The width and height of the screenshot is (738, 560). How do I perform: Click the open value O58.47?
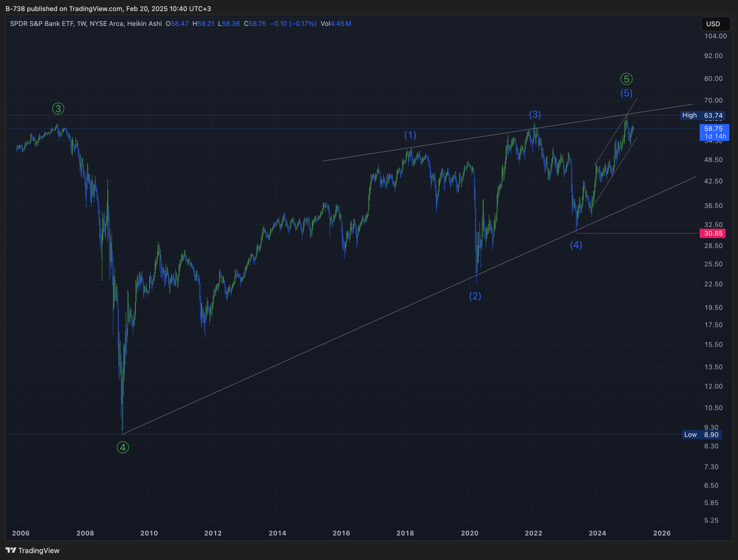click(x=177, y=23)
